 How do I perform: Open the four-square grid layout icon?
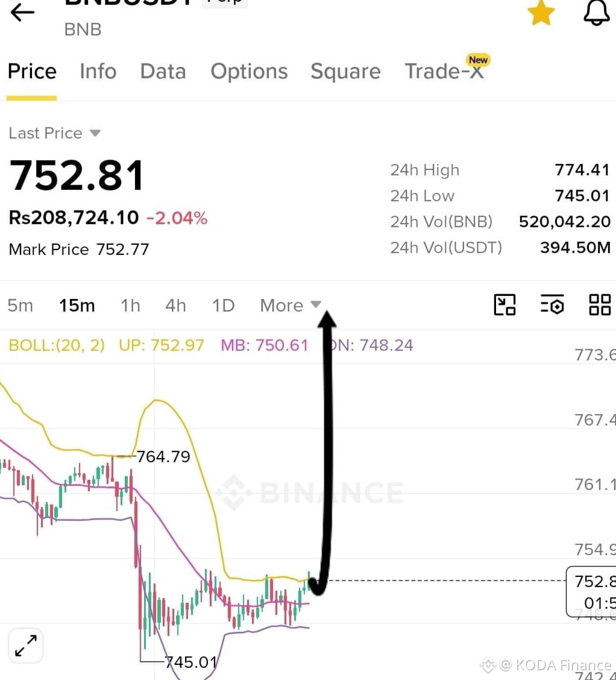pyautogui.click(x=600, y=305)
